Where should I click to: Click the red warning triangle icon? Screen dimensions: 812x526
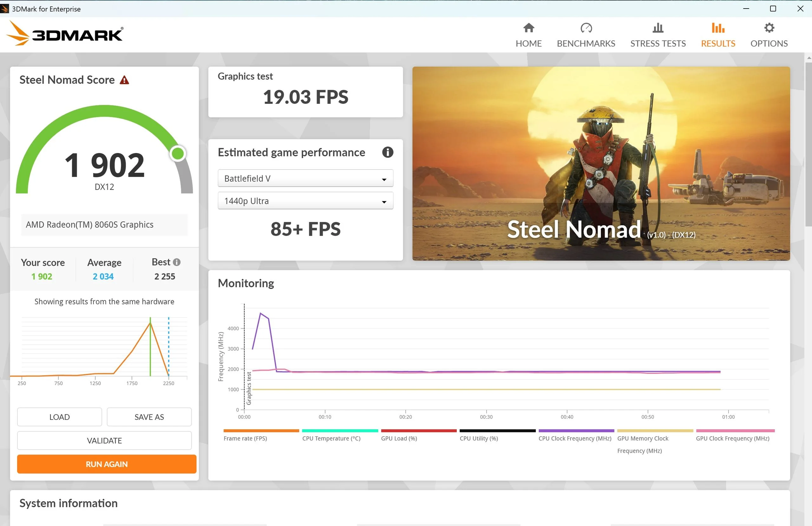(x=124, y=80)
